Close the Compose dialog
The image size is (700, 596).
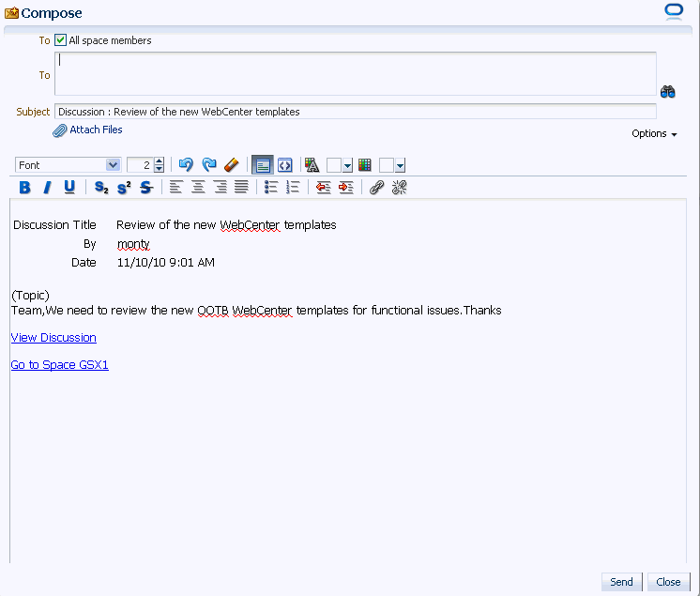(x=668, y=582)
